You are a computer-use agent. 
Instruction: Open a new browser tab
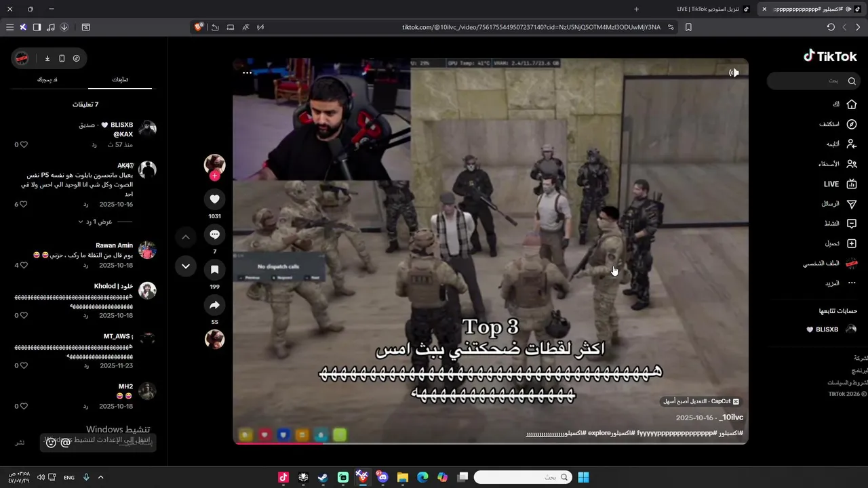[636, 9]
